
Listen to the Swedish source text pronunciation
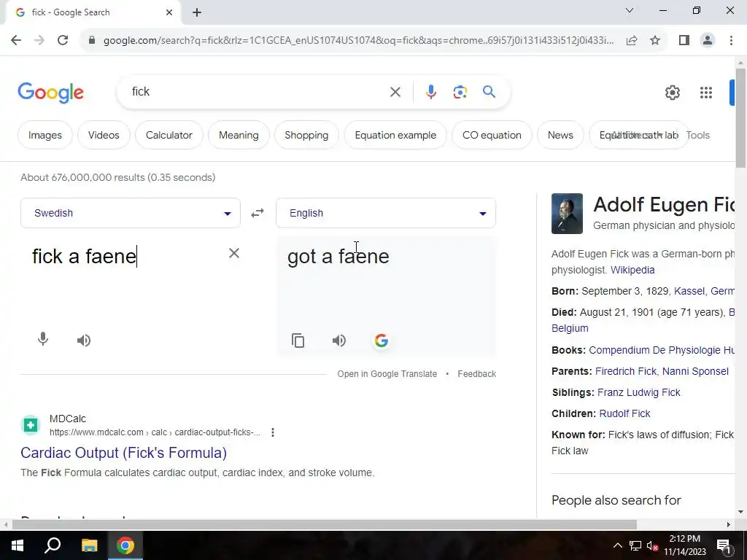(84, 340)
